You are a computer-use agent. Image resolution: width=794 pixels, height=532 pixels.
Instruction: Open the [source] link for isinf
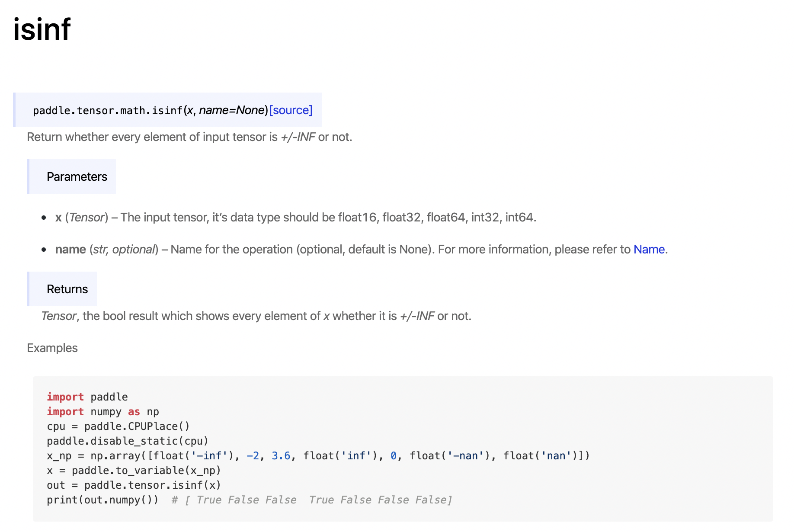[291, 110]
